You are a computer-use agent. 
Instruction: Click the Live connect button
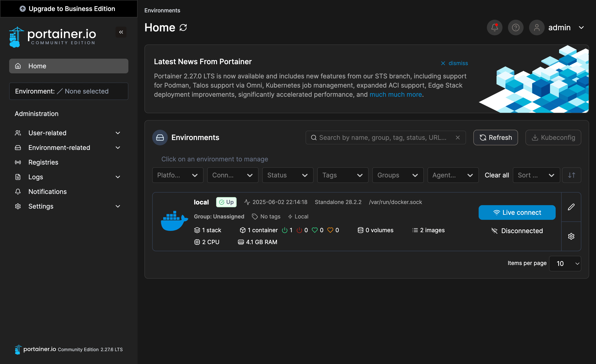517,212
